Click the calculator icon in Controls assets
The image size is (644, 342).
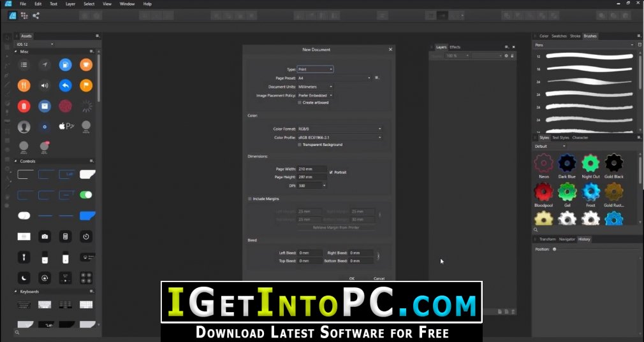point(65,237)
